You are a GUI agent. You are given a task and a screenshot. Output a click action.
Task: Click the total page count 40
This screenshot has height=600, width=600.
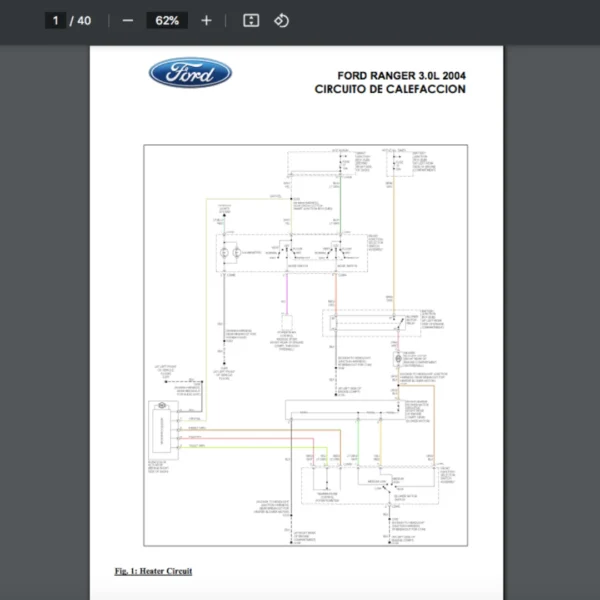click(84, 20)
